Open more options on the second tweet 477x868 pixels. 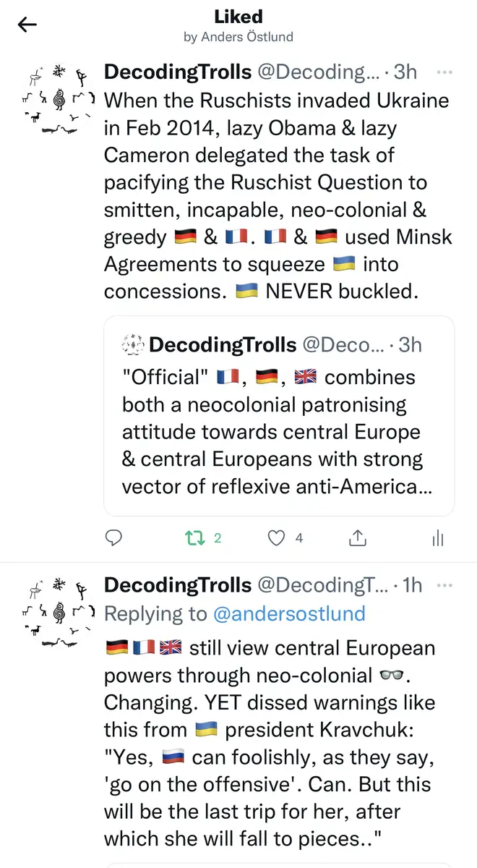coord(445,584)
